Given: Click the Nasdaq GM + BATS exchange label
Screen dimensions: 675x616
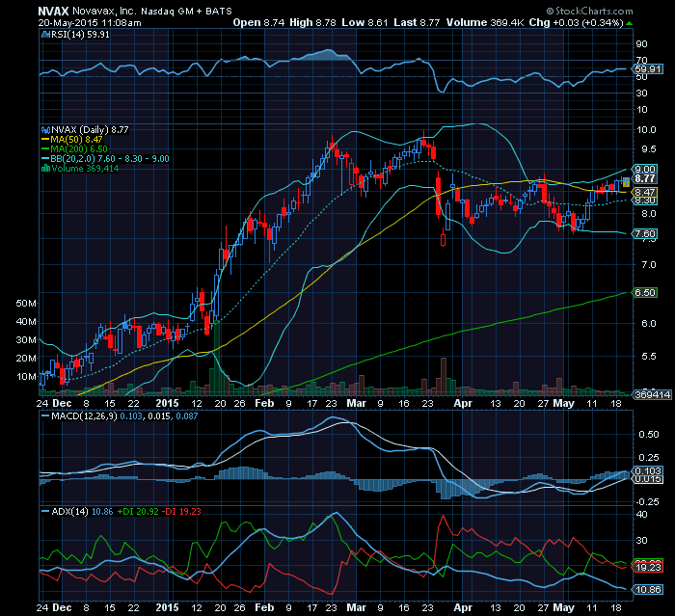Looking at the screenshot, I should pos(186,12).
